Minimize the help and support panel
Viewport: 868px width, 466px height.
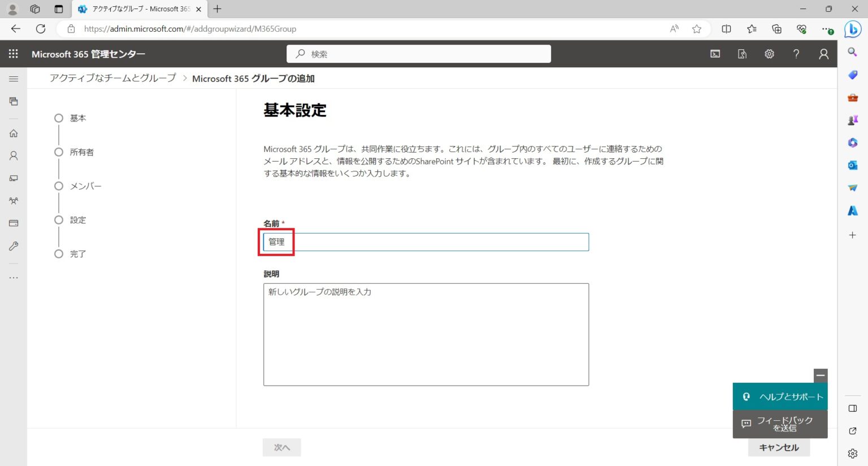tap(821, 376)
